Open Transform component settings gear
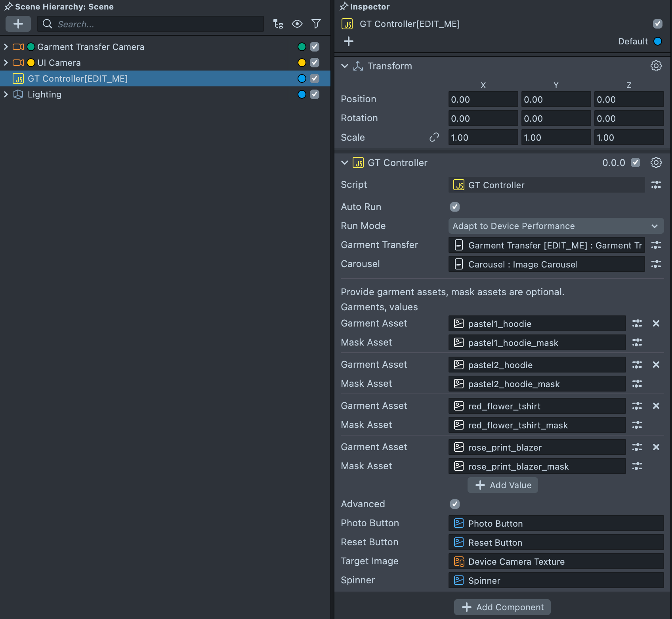 (656, 66)
